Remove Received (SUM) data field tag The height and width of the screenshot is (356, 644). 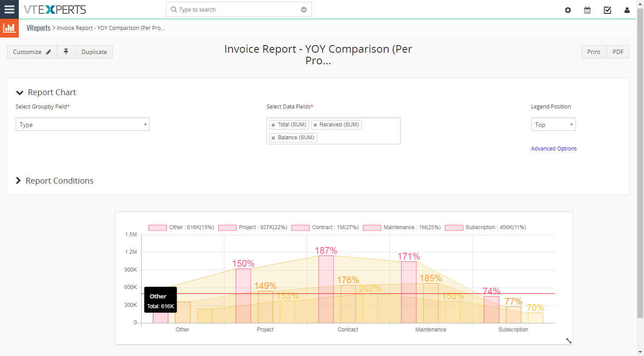(315, 125)
